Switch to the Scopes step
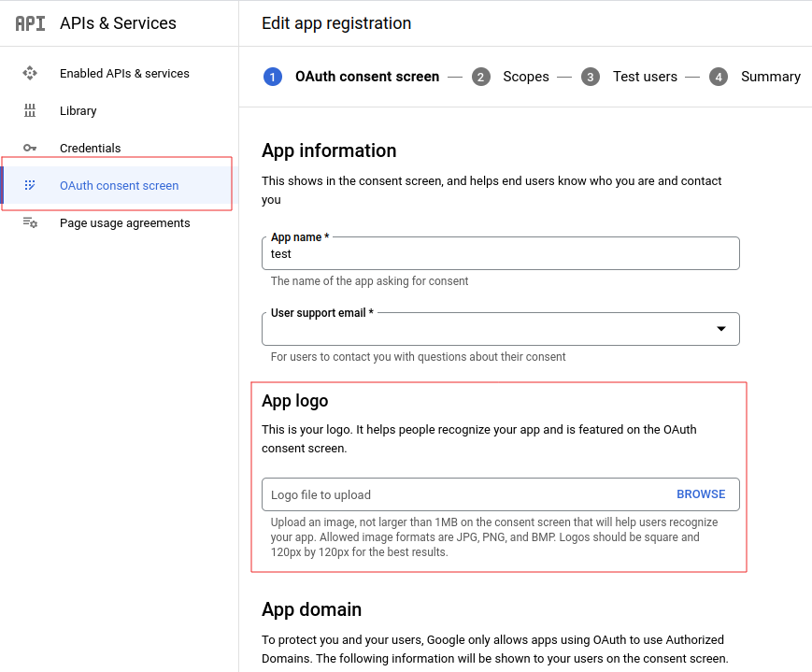This screenshot has height=672, width=812. point(525,77)
